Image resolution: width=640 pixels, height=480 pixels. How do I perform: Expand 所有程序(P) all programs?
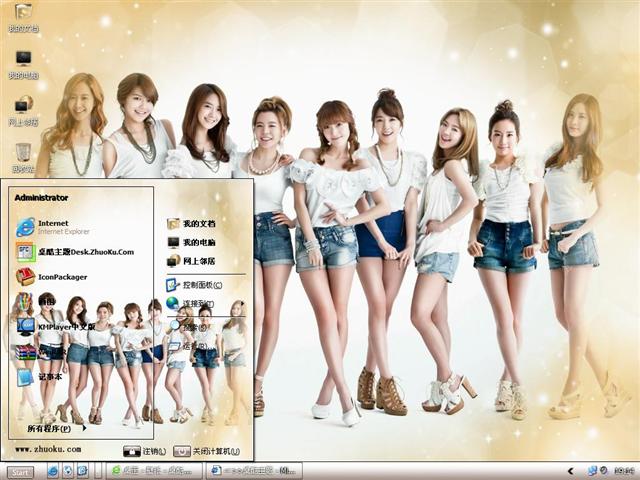(57, 429)
